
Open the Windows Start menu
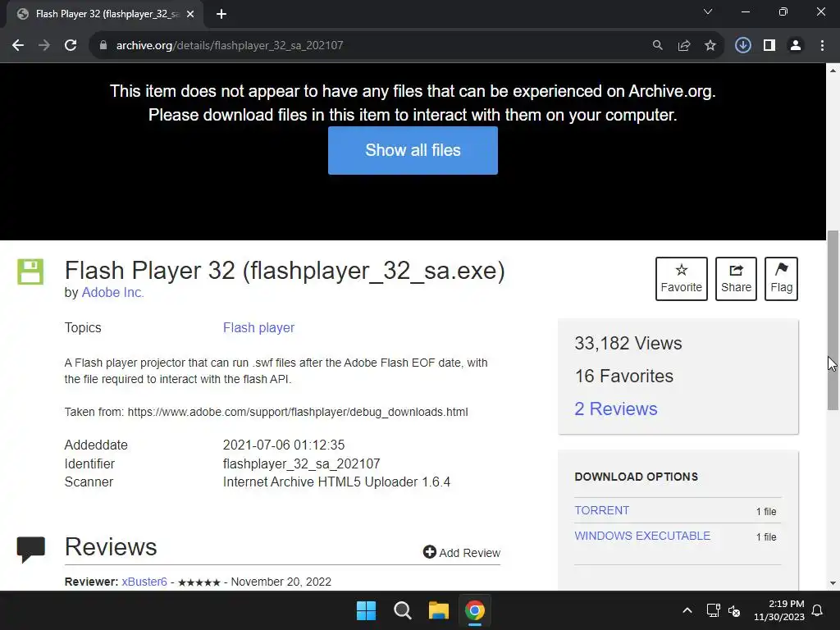[367, 610]
